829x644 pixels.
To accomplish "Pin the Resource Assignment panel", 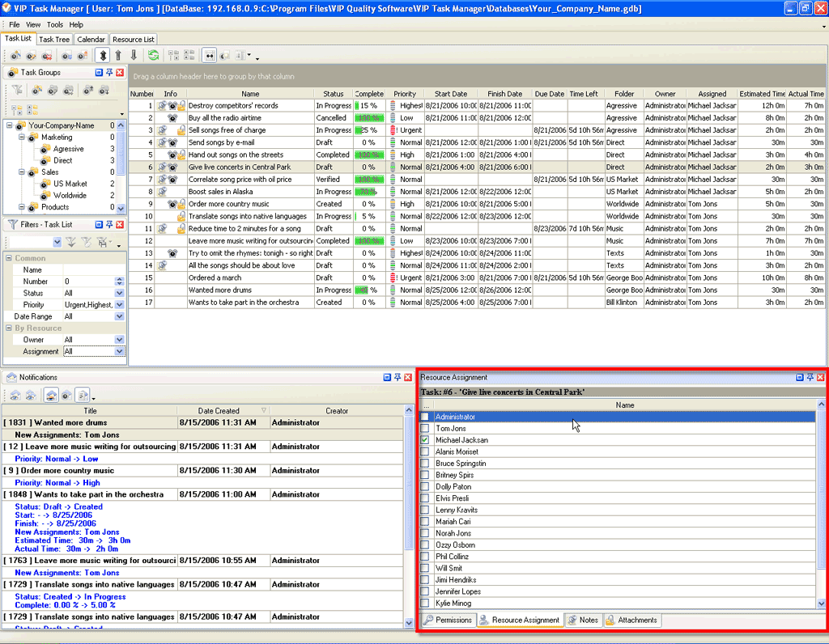I will point(810,378).
